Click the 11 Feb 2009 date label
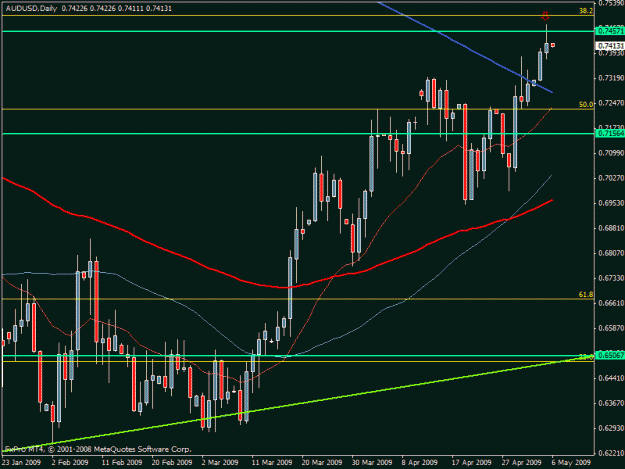The image size is (625, 469). pyautogui.click(x=122, y=463)
